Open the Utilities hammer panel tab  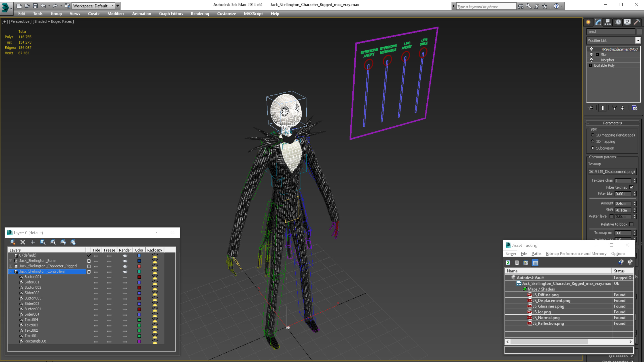(637, 22)
